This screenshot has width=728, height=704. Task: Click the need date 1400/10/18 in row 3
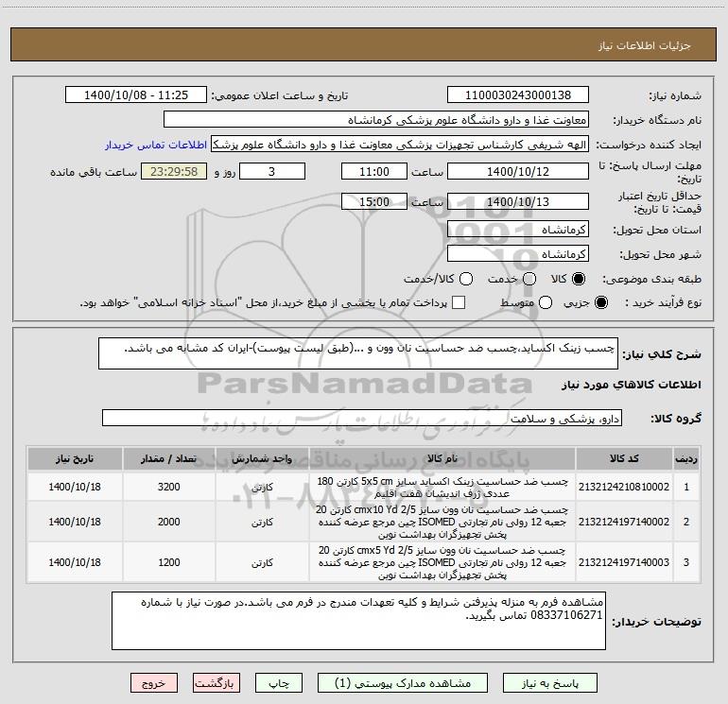pyautogui.click(x=75, y=562)
